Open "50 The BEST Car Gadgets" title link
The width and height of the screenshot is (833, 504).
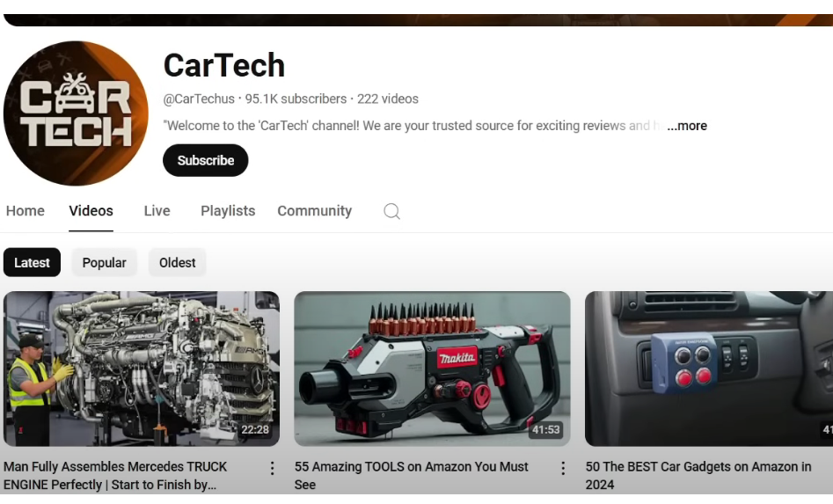click(x=698, y=475)
